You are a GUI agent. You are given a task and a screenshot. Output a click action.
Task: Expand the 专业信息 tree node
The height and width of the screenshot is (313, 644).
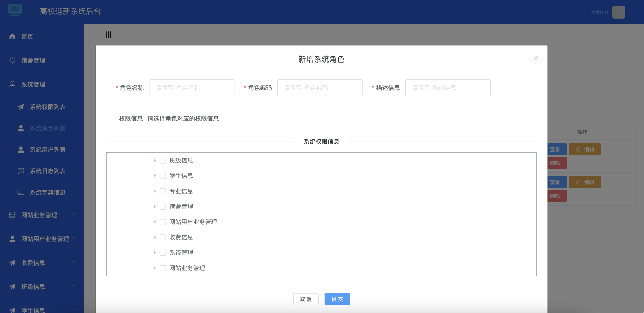point(155,191)
